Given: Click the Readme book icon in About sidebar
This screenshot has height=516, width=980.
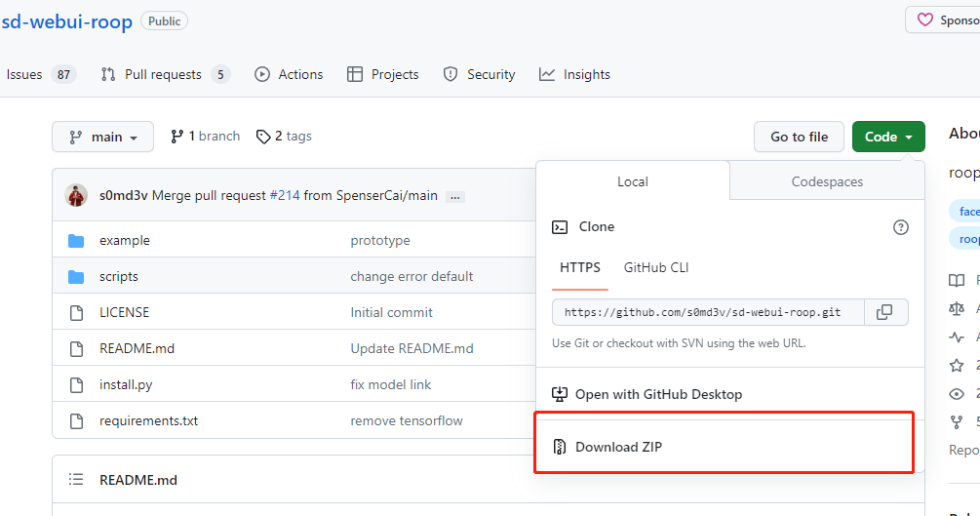Looking at the screenshot, I should pos(957,280).
